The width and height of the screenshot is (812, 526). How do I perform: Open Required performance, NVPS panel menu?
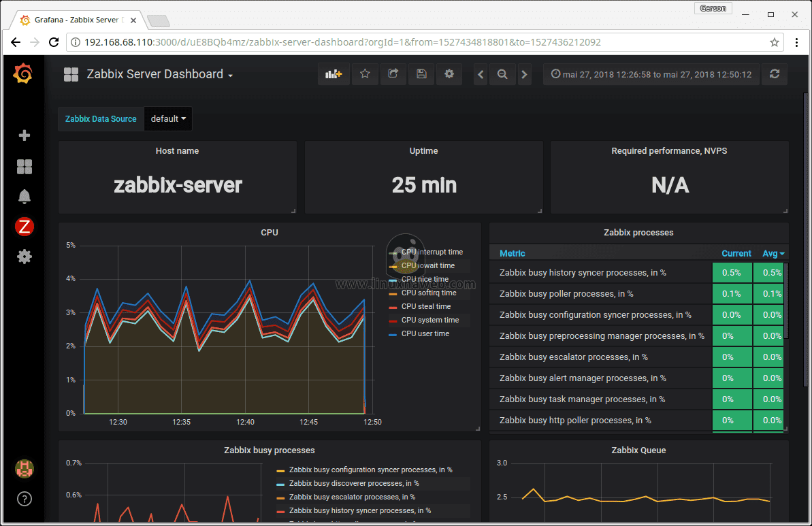click(669, 150)
